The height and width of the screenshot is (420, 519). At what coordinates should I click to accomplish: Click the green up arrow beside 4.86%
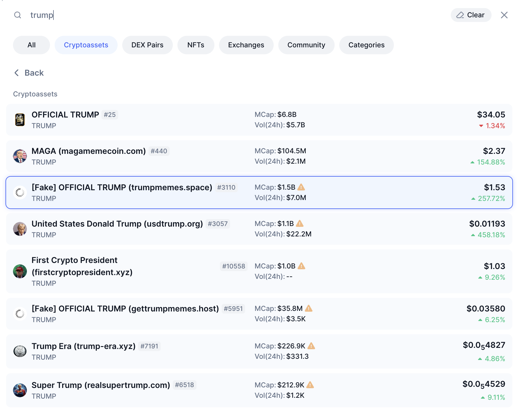[480, 359]
